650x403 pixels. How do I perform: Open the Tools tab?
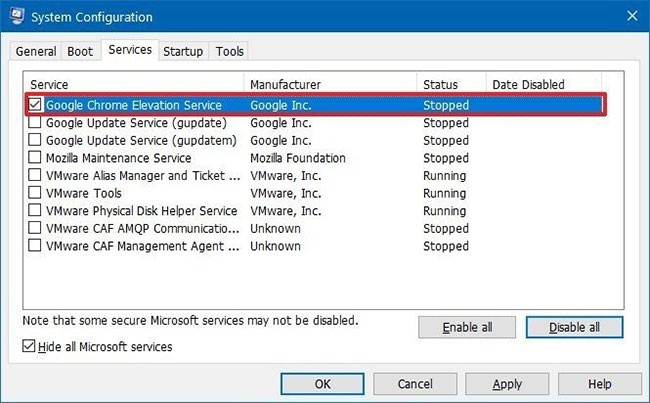pyautogui.click(x=229, y=51)
